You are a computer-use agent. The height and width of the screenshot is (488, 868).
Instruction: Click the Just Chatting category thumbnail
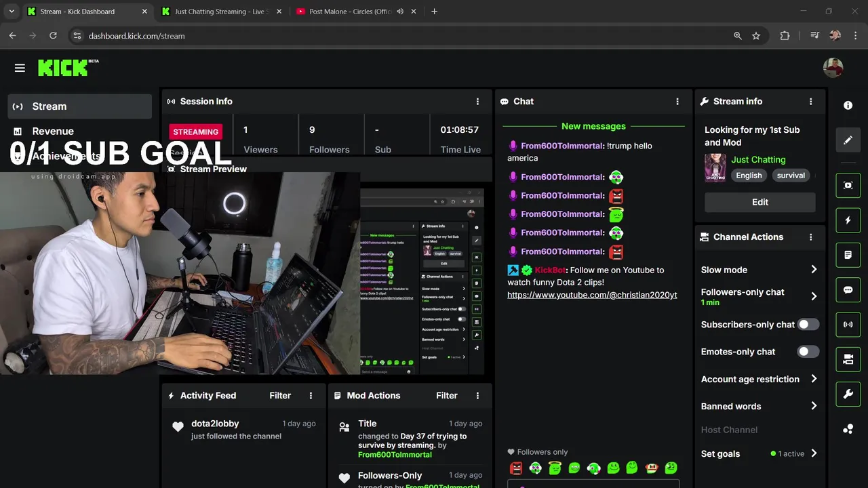[x=715, y=167]
